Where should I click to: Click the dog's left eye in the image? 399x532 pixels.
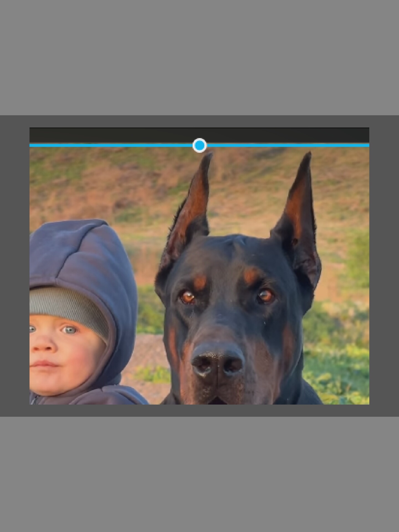click(188, 297)
